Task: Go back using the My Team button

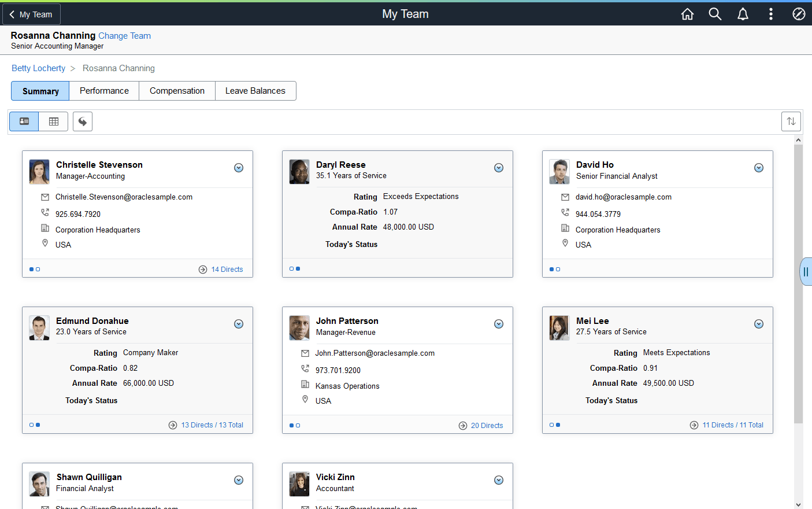Action: pos(31,14)
